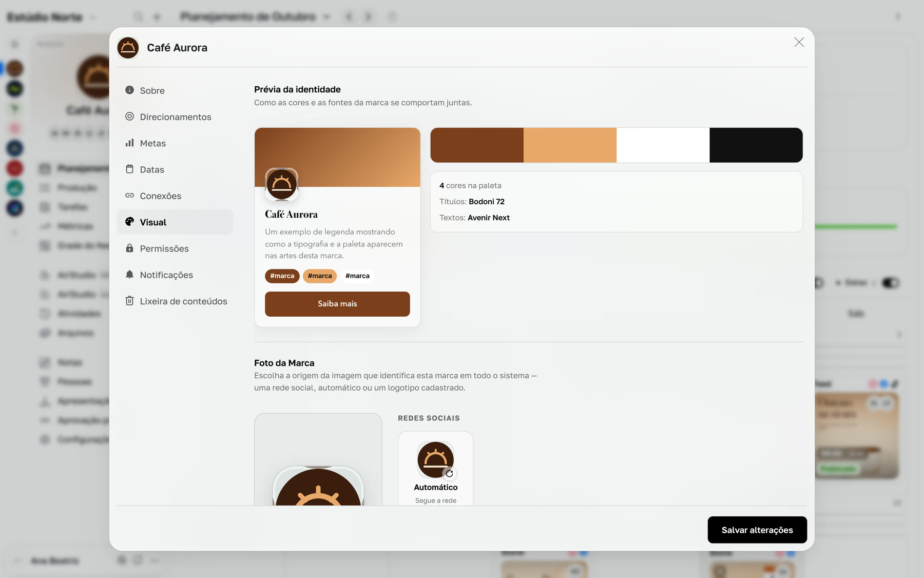Click the Notificações bell icon
The image size is (924, 578).
click(x=129, y=275)
